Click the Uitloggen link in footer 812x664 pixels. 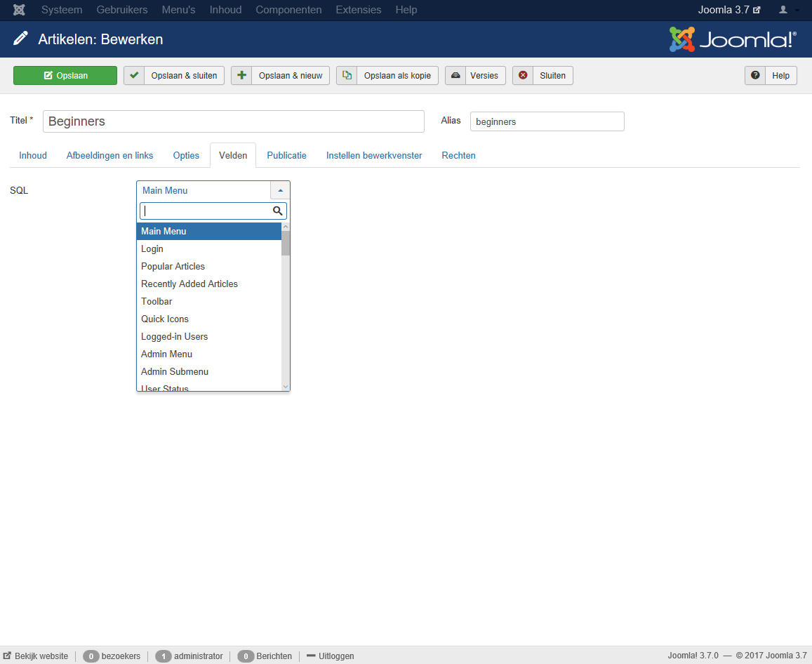[331, 656]
